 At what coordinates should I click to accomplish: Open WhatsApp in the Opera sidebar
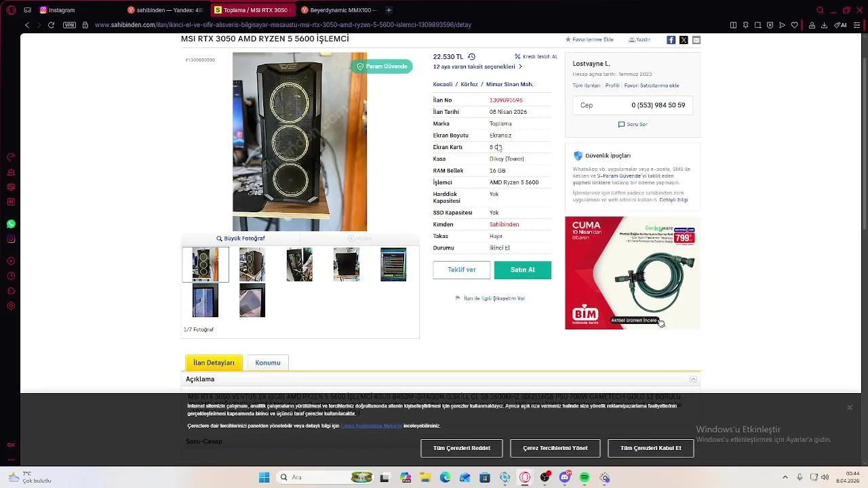coord(11,224)
